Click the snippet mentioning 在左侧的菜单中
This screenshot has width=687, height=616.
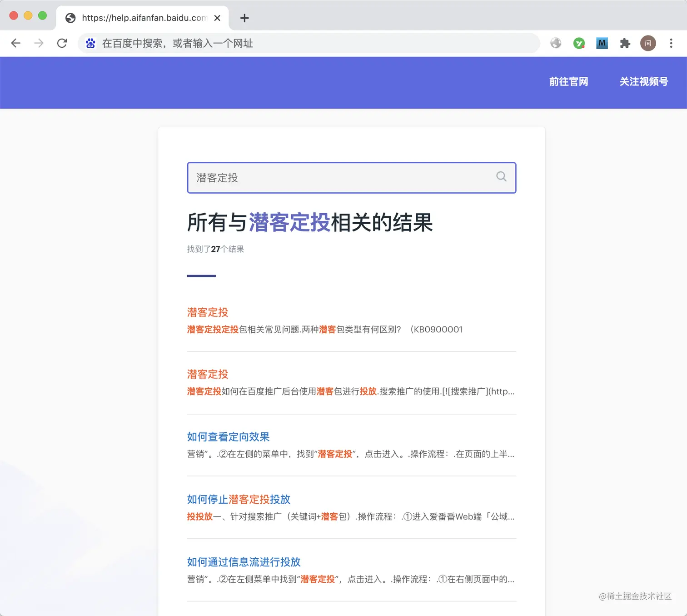coord(351,454)
